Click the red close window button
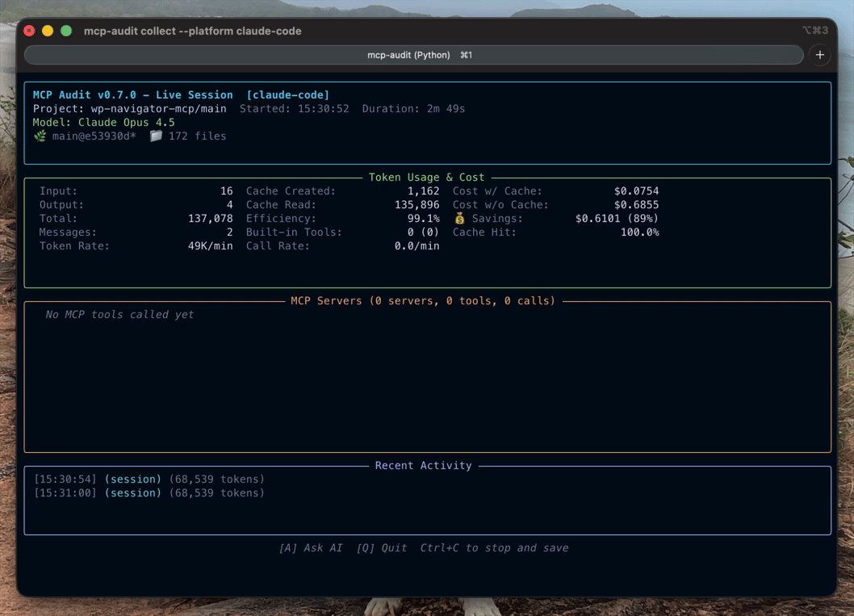Screen dimensions: 854x616 pyautogui.click(x=29, y=31)
